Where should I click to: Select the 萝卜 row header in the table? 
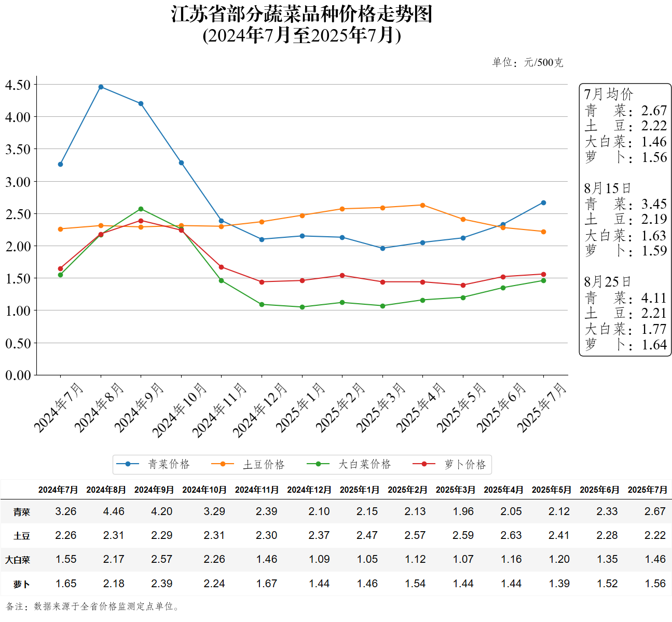coord(21,584)
